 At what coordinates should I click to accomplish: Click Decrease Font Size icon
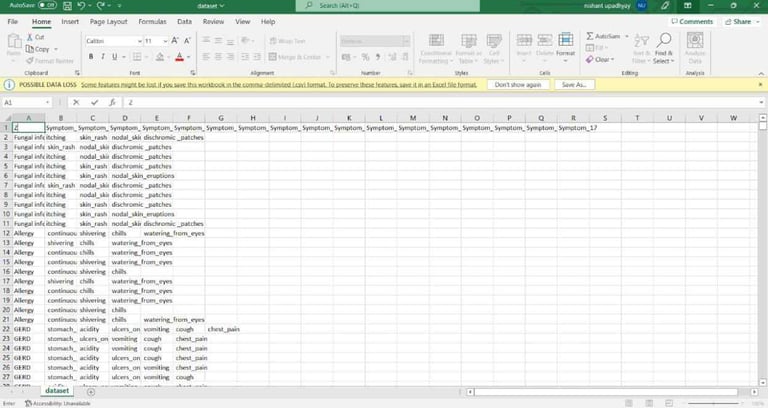point(187,41)
